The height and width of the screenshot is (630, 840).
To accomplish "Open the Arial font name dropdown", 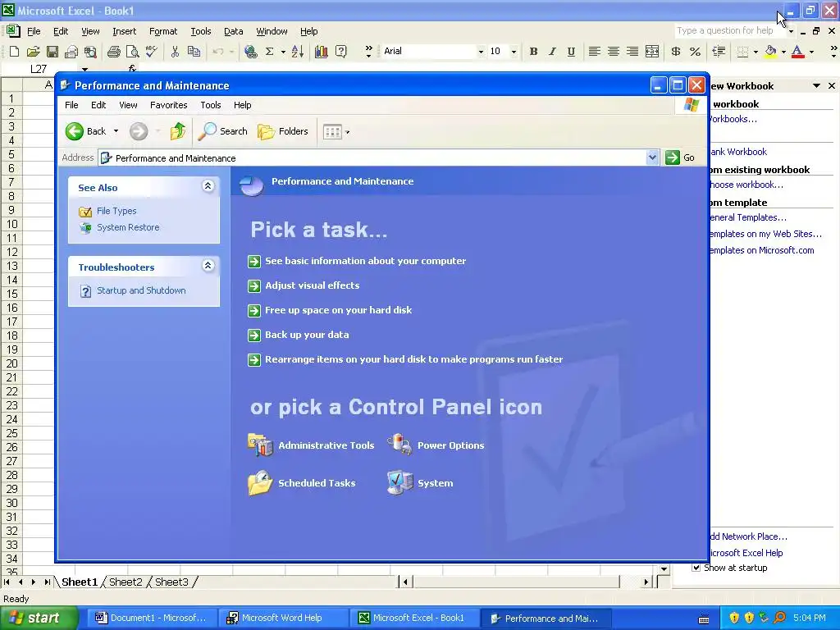I will [481, 52].
